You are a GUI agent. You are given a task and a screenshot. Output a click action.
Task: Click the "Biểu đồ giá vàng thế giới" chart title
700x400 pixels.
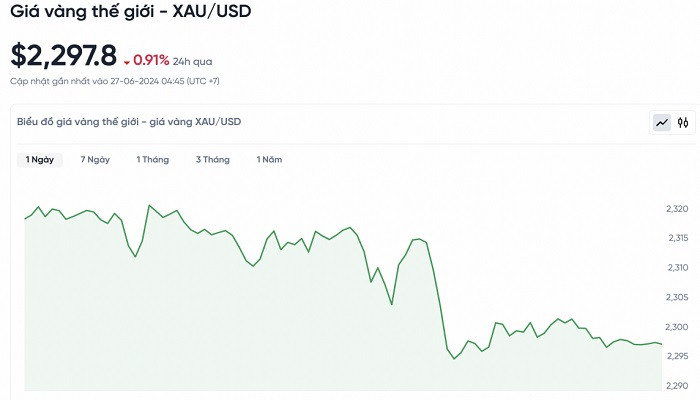(128, 122)
